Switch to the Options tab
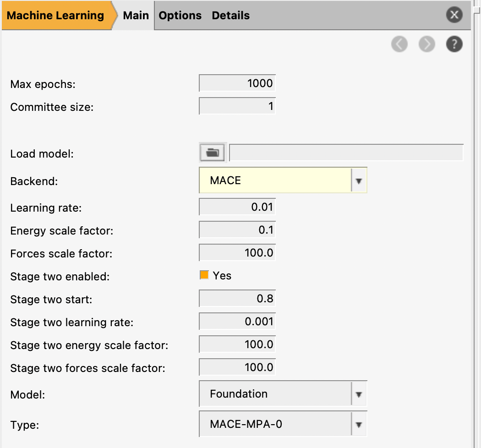 point(180,16)
